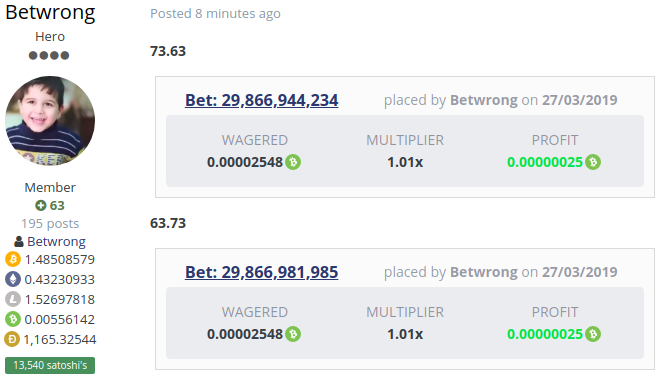Click the Betwrong username heading
This screenshot has width=662, height=378.
[50, 12]
